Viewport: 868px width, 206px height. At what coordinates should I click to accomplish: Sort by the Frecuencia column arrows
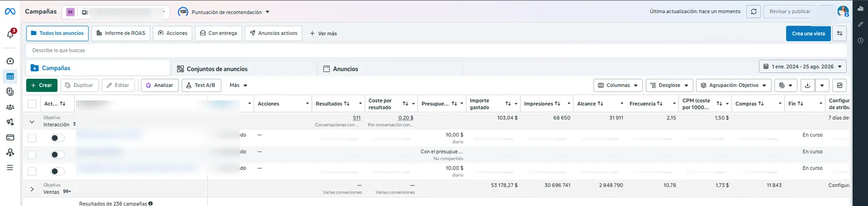(x=659, y=104)
